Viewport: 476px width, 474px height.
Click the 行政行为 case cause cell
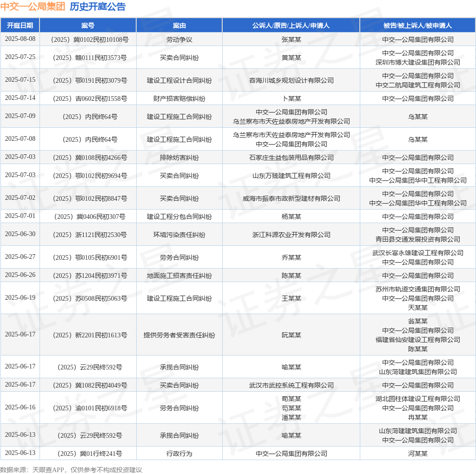(179, 454)
